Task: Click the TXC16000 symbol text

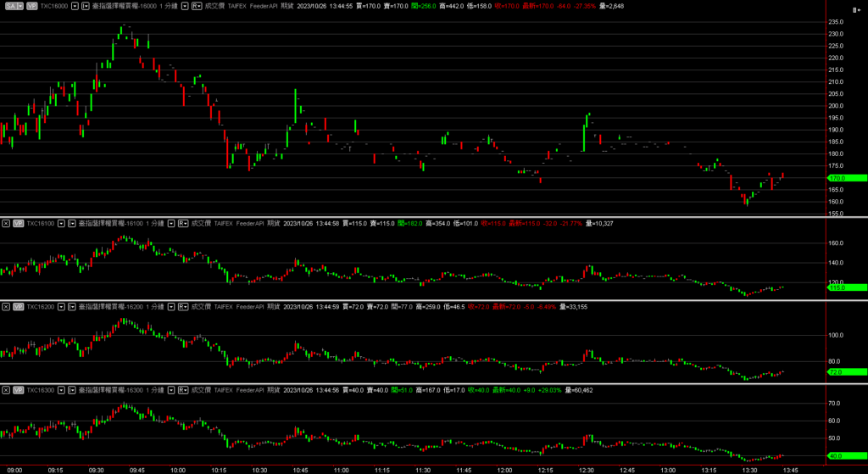Action: click(54, 6)
